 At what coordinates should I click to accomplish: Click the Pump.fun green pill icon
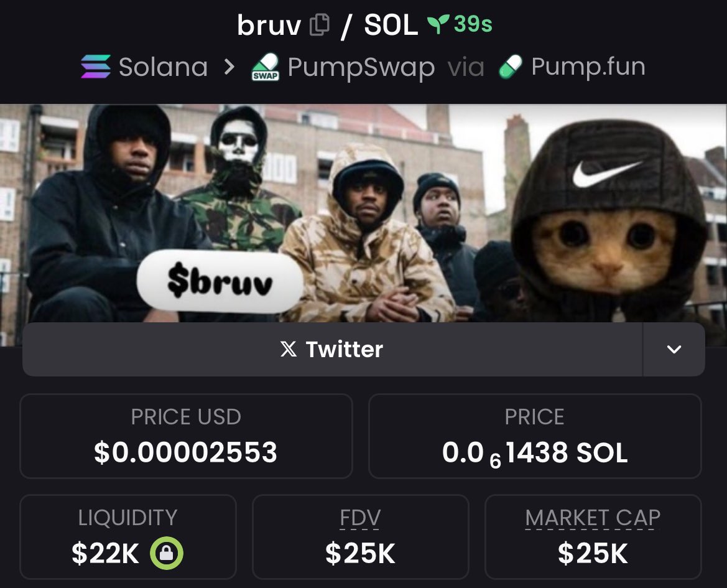tap(511, 67)
